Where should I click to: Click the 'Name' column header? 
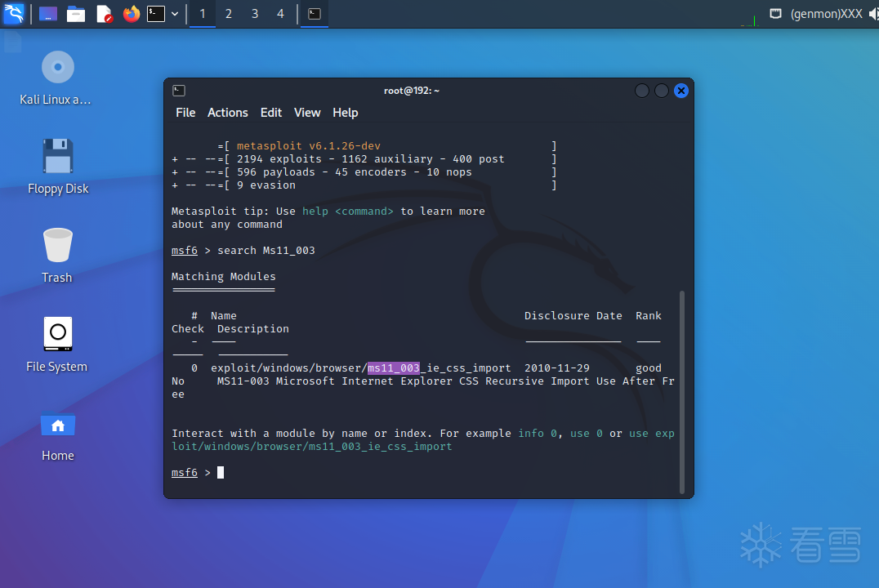224,315
